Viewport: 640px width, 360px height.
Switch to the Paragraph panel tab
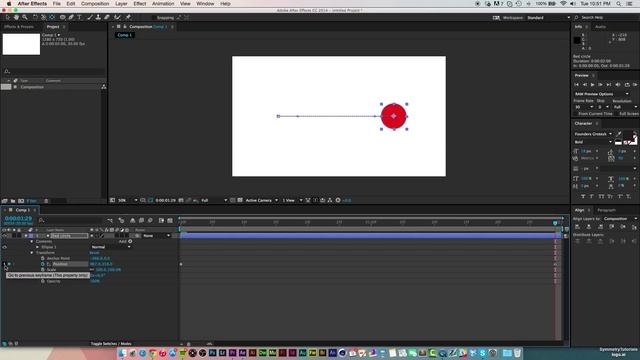(x=606, y=210)
